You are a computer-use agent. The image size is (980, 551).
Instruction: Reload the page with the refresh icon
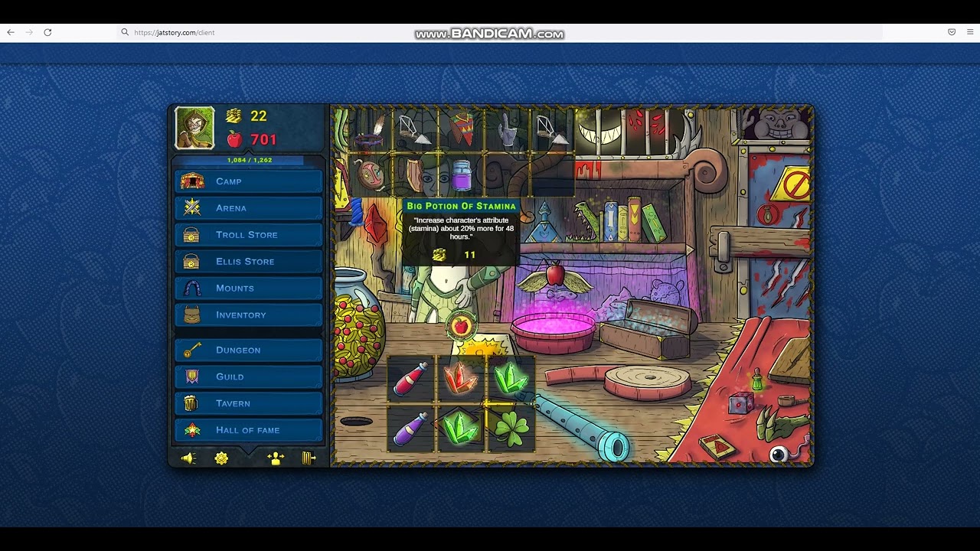click(47, 32)
